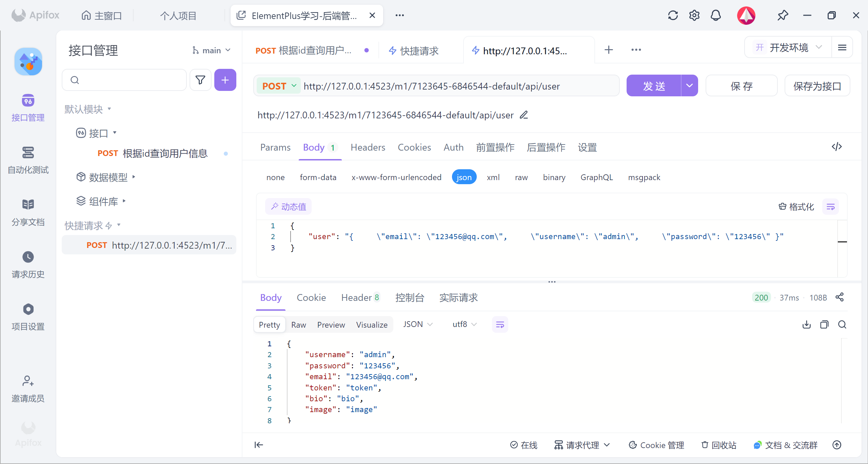Search in response with magnifier icon
This screenshot has height=464, width=868.
(842, 325)
